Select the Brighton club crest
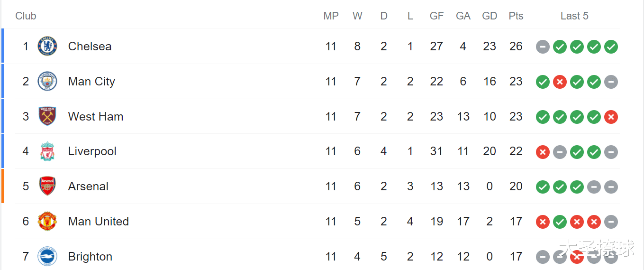The width and height of the screenshot is (644, 270). tap(47, 256)
